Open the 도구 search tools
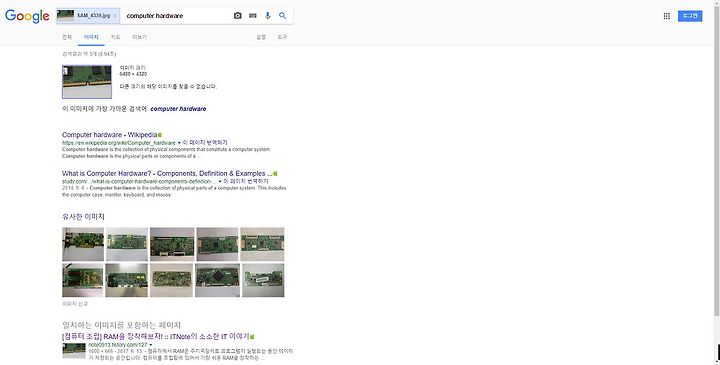720x365 pixels. click(x=282, y=37)
